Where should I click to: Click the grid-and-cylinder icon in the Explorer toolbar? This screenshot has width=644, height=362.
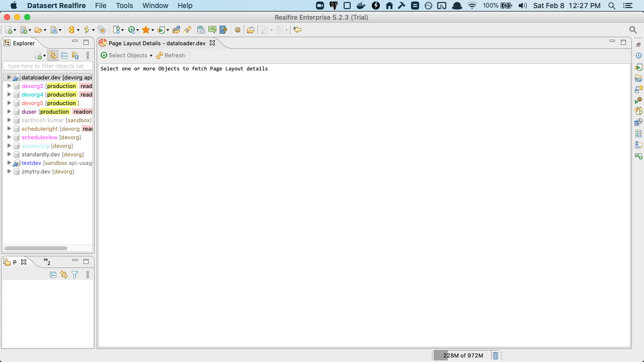[75, 55]
